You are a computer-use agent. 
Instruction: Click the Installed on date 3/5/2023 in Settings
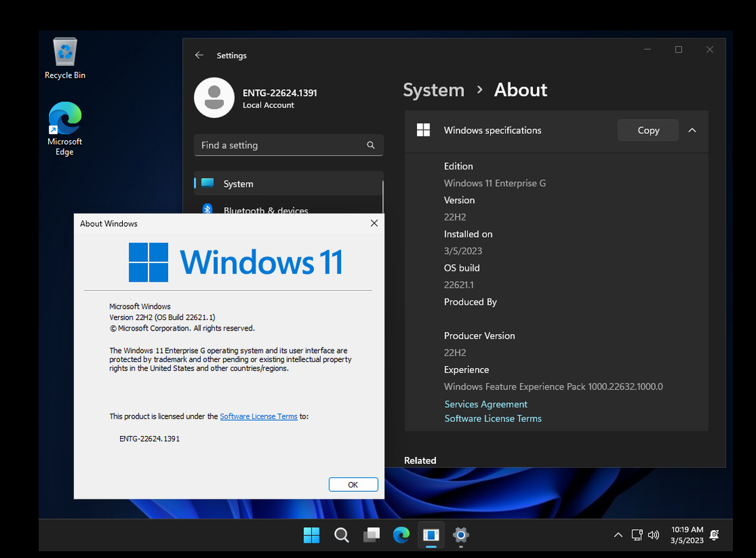click(463, 251)
